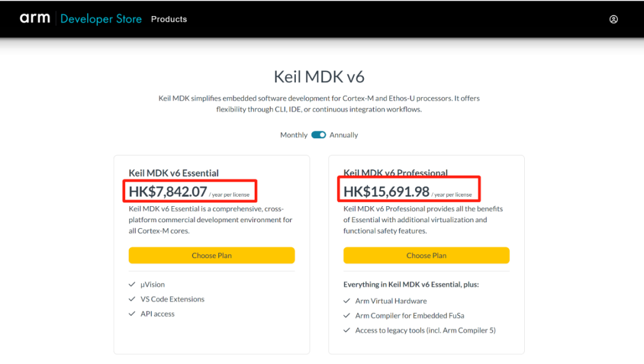Click the µVision feature checkmark icon
644x364 pixels.
pos(132,285)
